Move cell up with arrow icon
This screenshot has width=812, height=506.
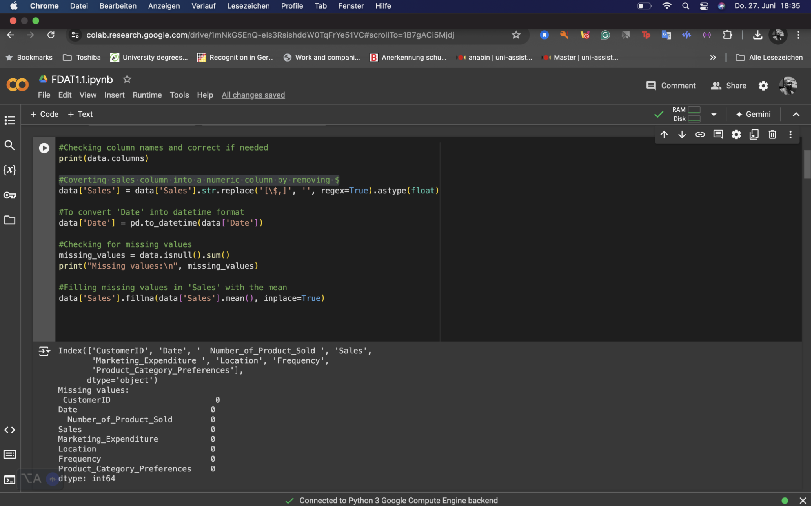click(664, 135)
